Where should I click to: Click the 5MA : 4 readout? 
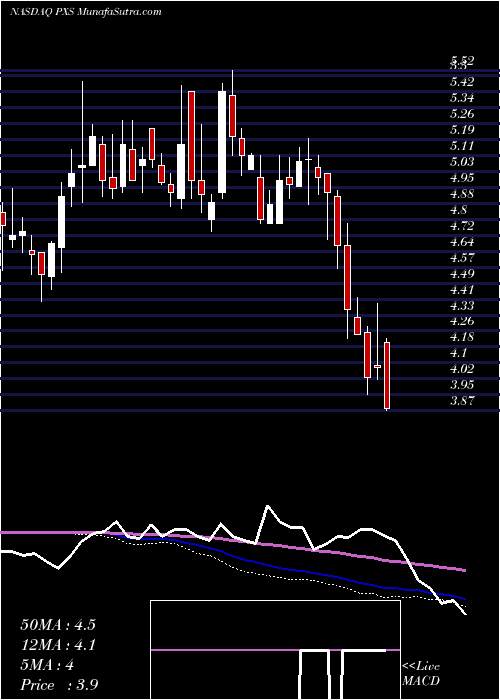pyautogui.click(x=47, y=665)
